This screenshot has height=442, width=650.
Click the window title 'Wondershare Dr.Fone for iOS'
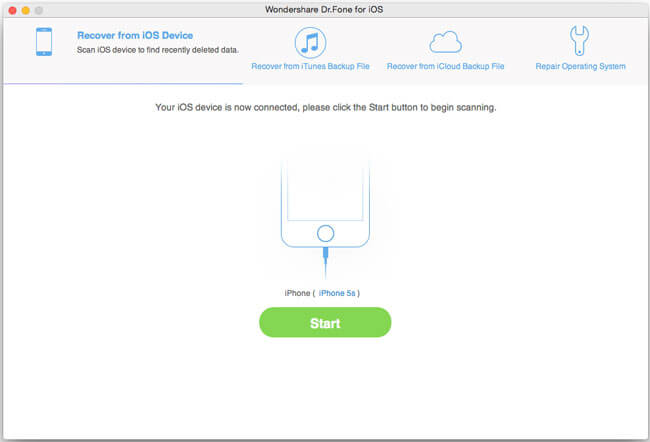tap(324, 10)
